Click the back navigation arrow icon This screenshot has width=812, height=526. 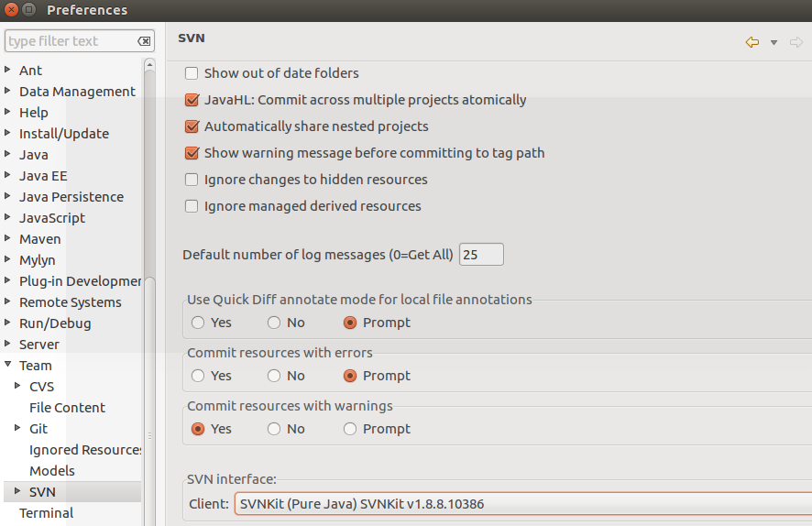[752, 42]
